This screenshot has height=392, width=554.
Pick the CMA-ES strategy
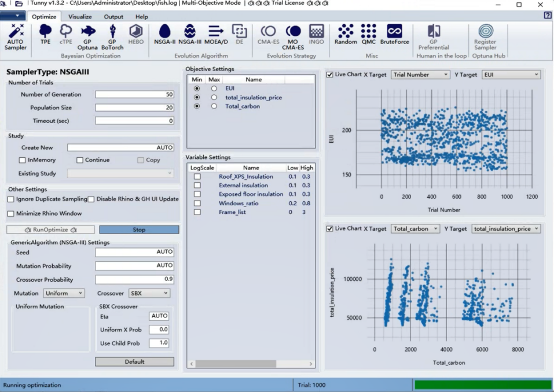tap(268, 34)
